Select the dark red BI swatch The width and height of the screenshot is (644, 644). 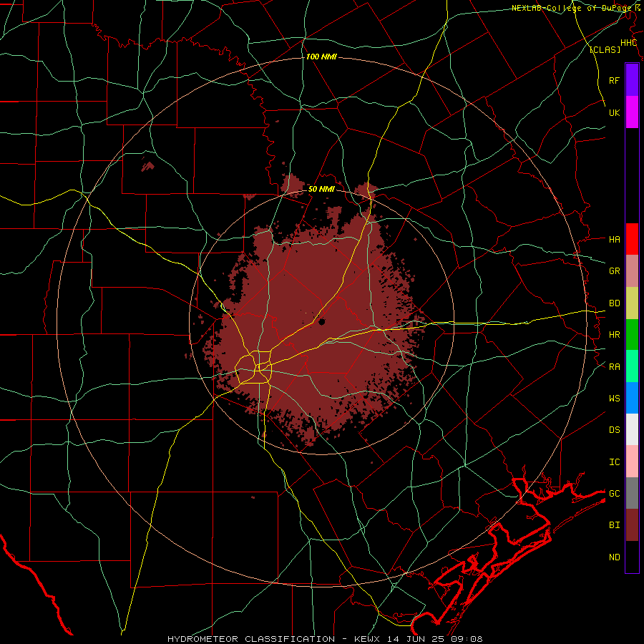[x=632, y=525]
